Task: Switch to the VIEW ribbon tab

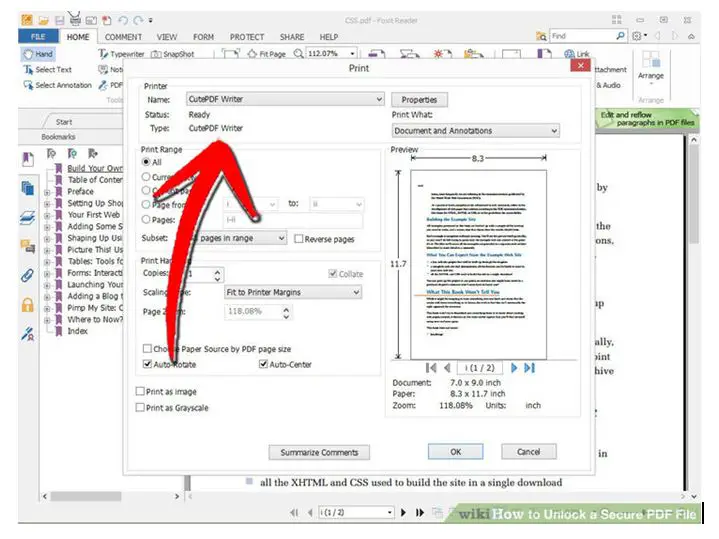Action: coord(166,37)
